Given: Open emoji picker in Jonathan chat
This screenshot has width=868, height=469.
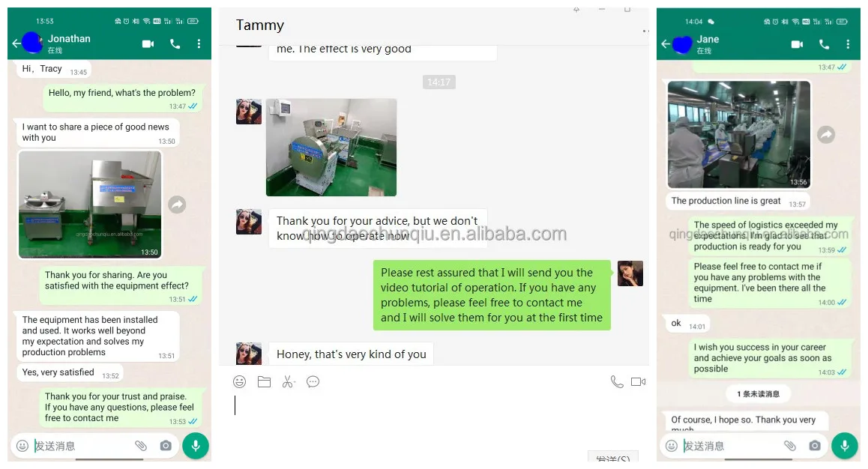Looking at the screenshot, I should 22,446.
